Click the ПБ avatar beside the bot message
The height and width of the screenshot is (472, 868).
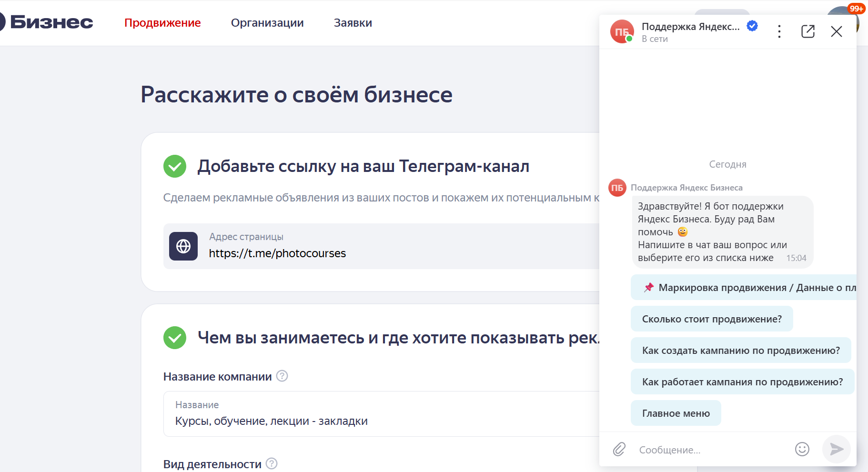(617, 188)
